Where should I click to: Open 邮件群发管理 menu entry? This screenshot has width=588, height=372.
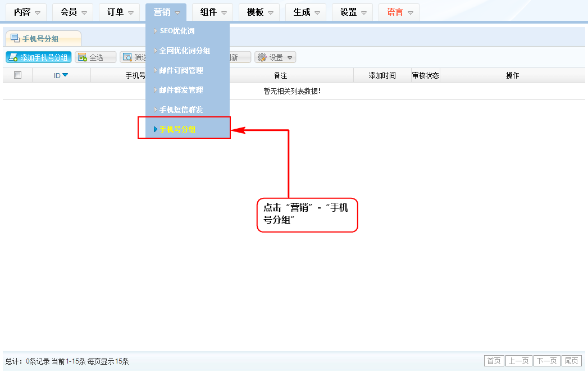click(181, 90)
